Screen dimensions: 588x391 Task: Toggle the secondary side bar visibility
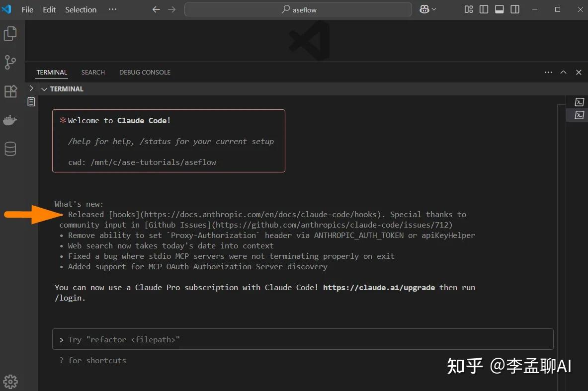515,9
